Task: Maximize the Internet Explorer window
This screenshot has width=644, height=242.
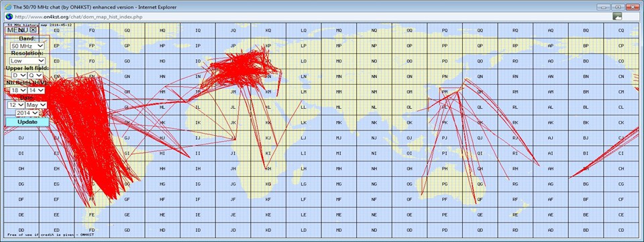Action: pos(617,7)
